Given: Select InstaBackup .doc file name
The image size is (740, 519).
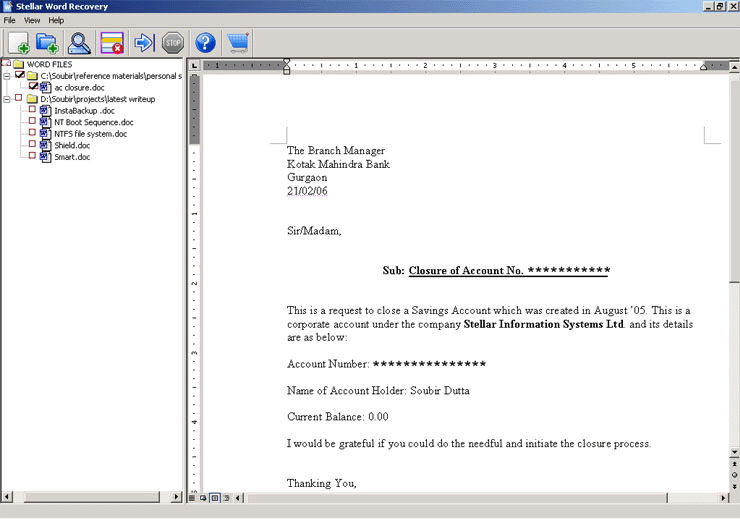Looking at the screenshot, I should pyautogui.click(x=84, y=110).
